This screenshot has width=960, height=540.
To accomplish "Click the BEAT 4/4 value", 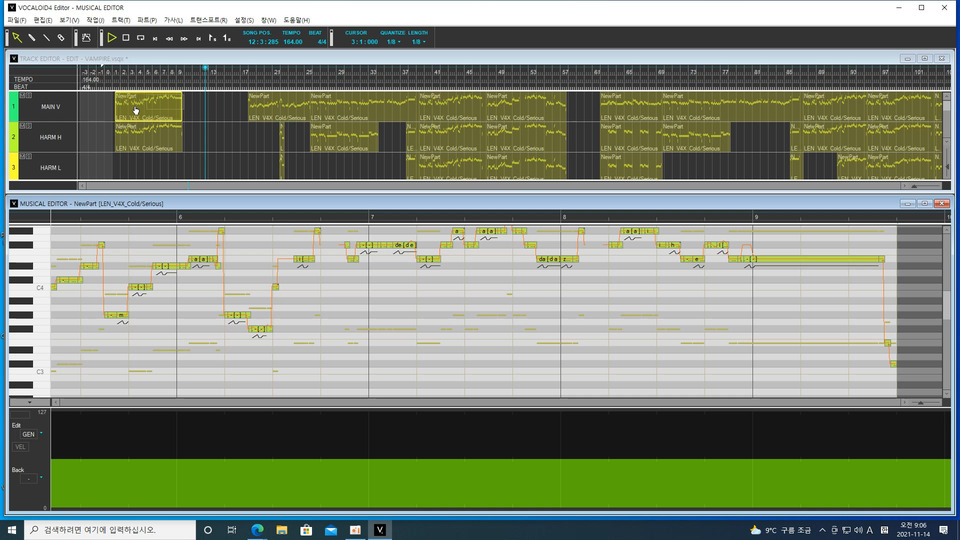I will pos(321,42).
